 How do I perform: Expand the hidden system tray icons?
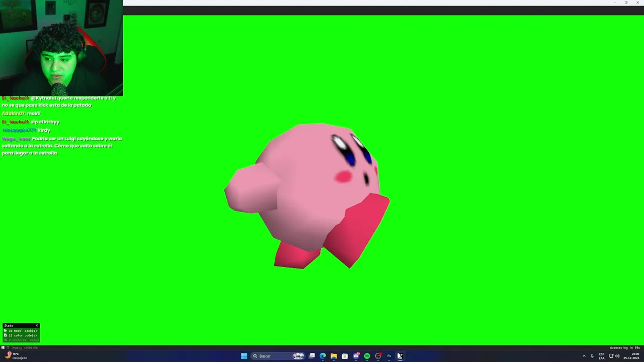pyautogui.click(x=584, y=356)
